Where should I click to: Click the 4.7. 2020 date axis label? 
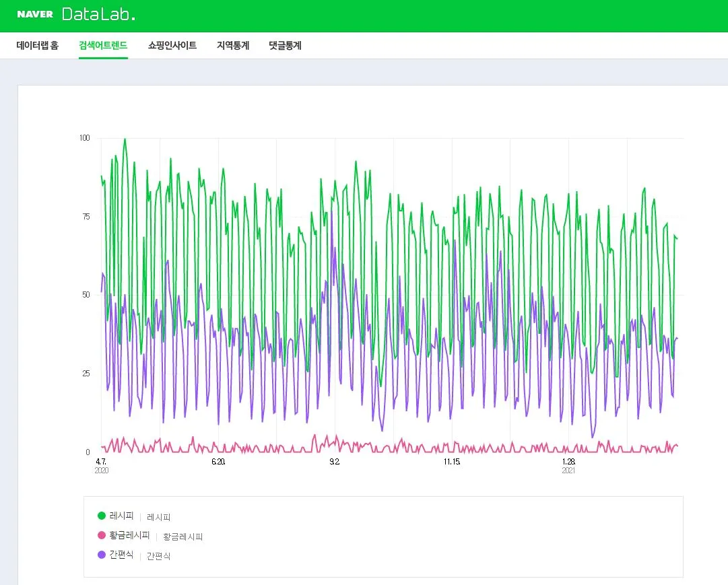(x=101, y=466)
